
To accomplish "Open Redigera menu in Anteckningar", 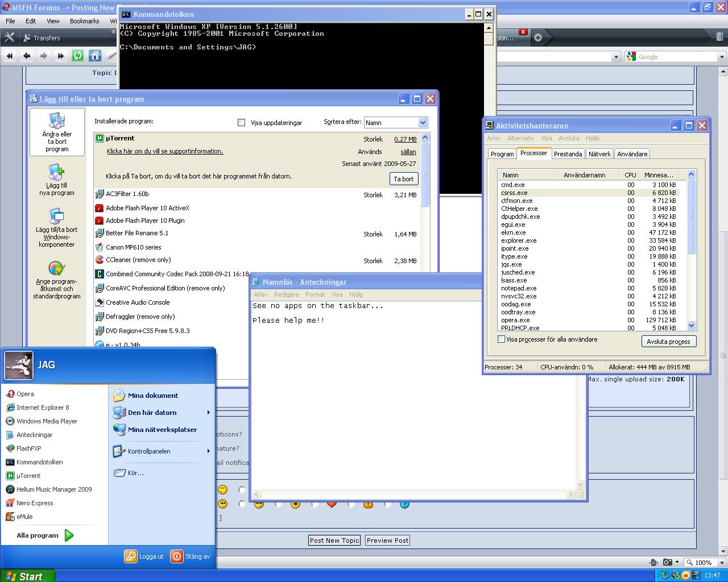I will [x=286, y=294].
